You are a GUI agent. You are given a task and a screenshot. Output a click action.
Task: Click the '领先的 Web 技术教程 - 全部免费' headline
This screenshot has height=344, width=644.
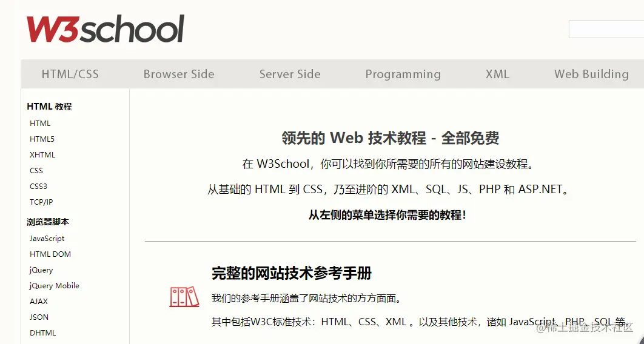tap(390, 138)
